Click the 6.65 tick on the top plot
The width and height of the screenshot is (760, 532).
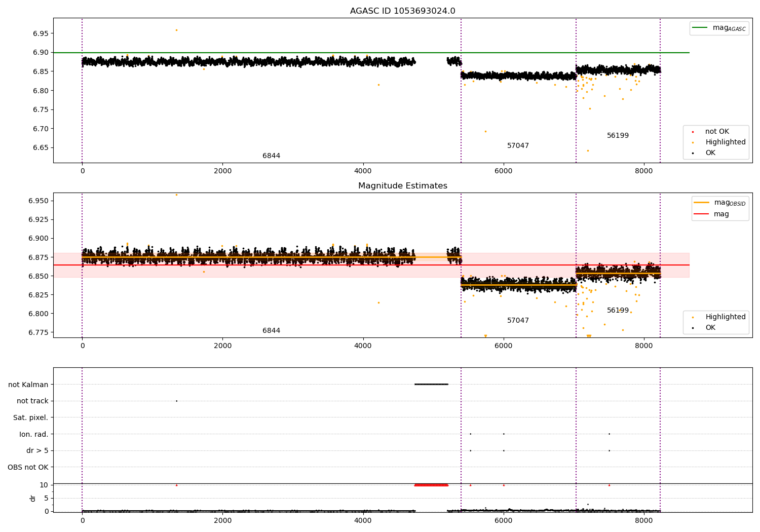click(x=40, y=148)
